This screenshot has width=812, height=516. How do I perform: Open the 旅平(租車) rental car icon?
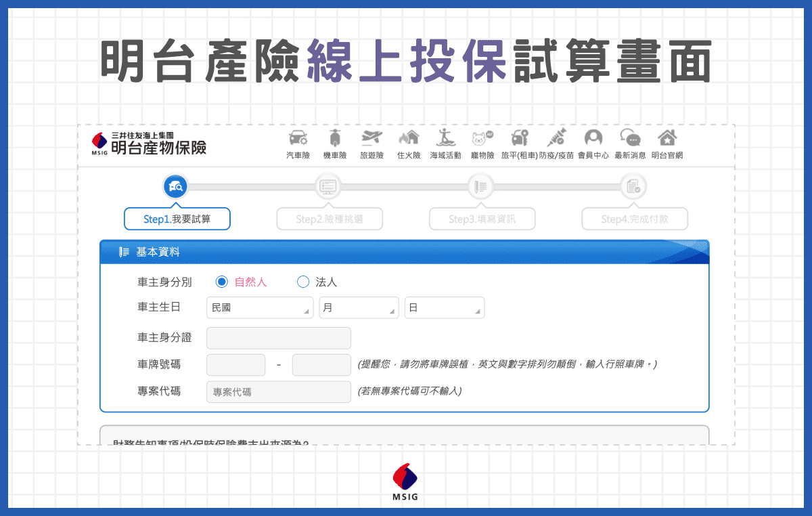(519, 138)
